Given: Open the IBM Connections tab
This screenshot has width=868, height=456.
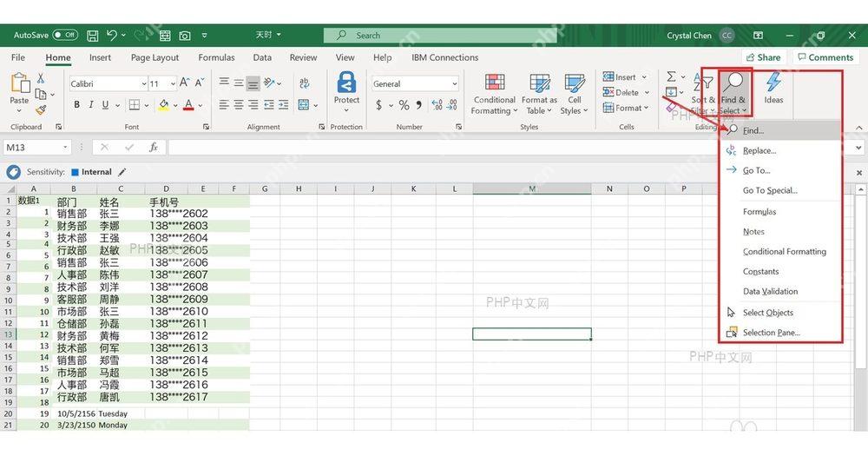Looking at the screenshot, I should point(444,57).
